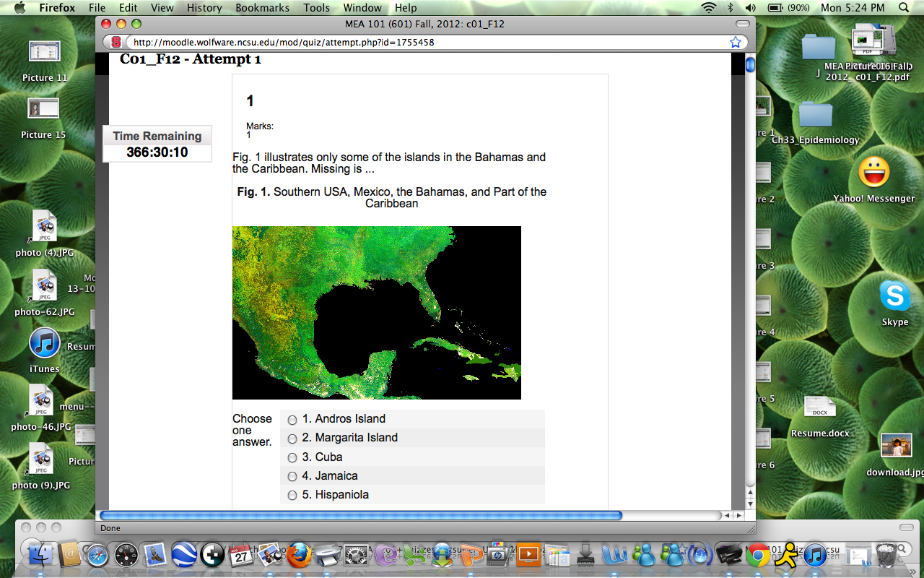Image resolution: width=924 pixels, height=578 pixels.
Task: Select answer 2. Margarita Island
Action: 292,438
